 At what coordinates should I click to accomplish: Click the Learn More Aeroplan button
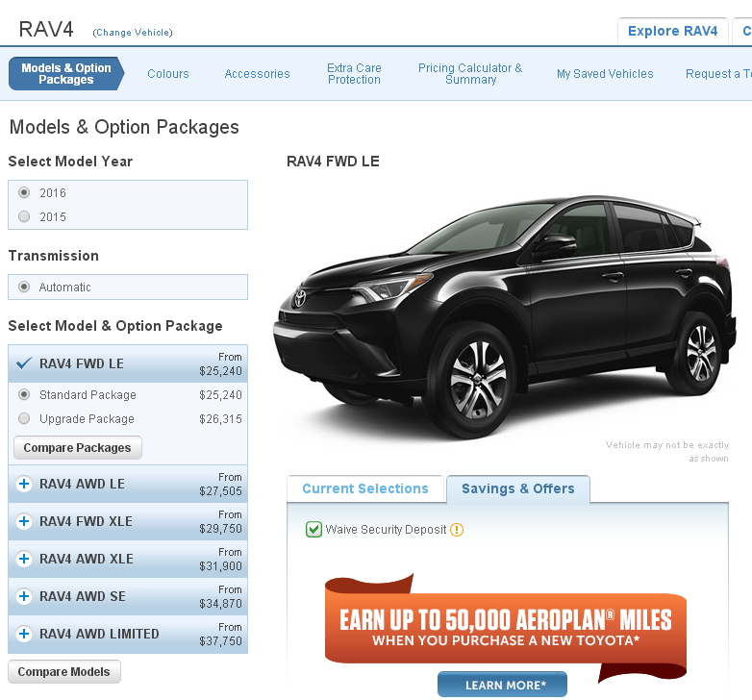(502, 685)
